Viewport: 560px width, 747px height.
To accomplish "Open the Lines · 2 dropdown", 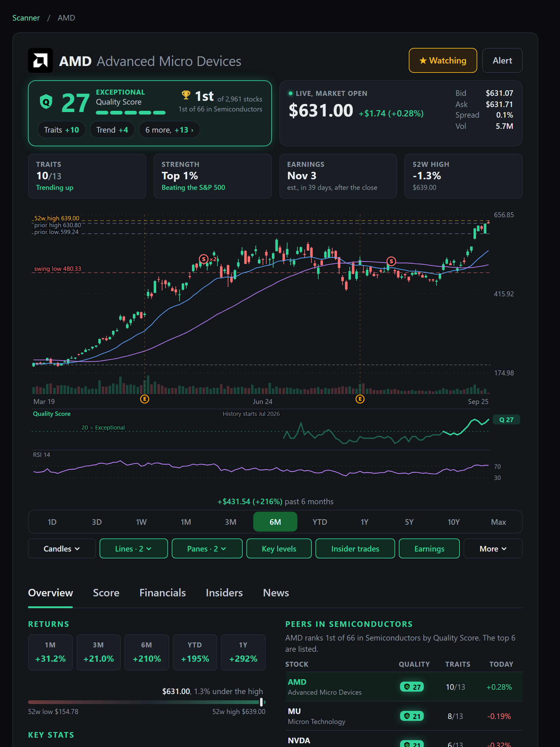I will pyautogui.click(x=133, y=548).
